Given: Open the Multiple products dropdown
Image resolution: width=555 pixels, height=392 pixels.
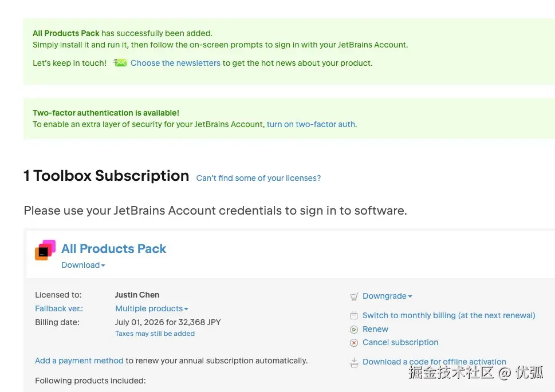Looking at the screenshot, I should tap(152, 308).
